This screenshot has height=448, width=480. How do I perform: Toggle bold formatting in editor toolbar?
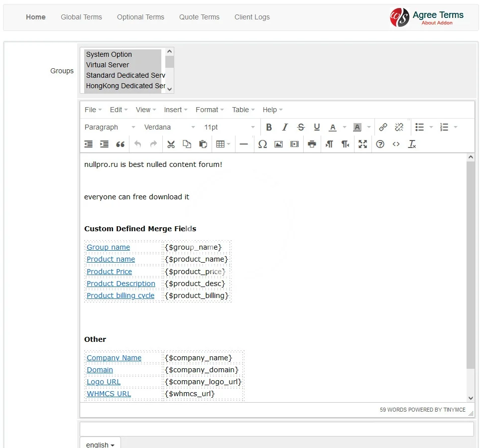click(x=269, y=127)
